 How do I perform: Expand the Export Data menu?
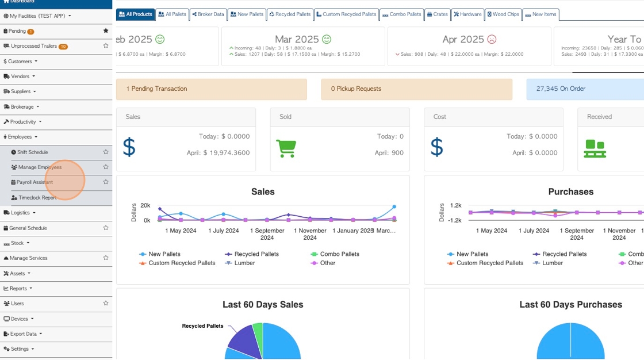(x=56, y=334)
